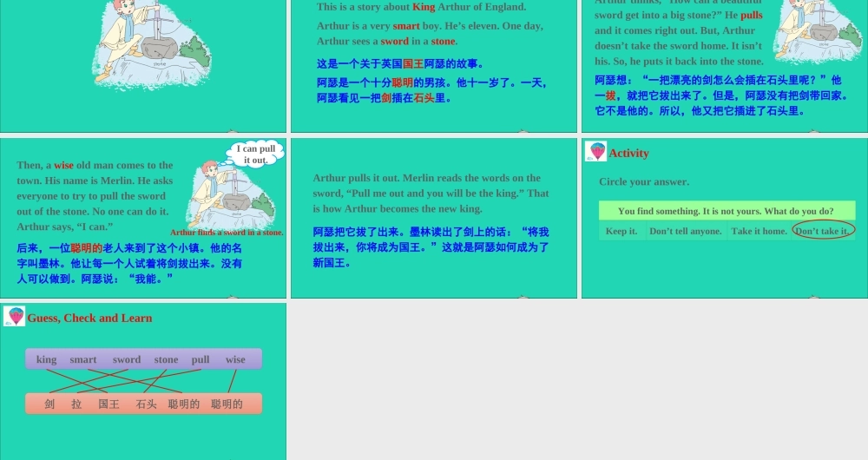This screenshot has width=868, height=460.
Task: Click 'smart' in the purple word bar
Action: (x=83, y=359)
